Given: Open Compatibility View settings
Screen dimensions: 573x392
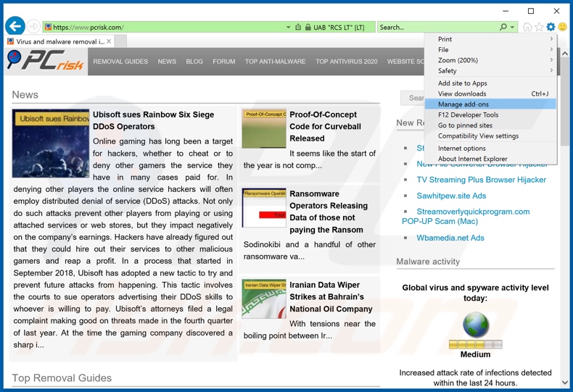Looking at the screenshot, I should (490, 135).
